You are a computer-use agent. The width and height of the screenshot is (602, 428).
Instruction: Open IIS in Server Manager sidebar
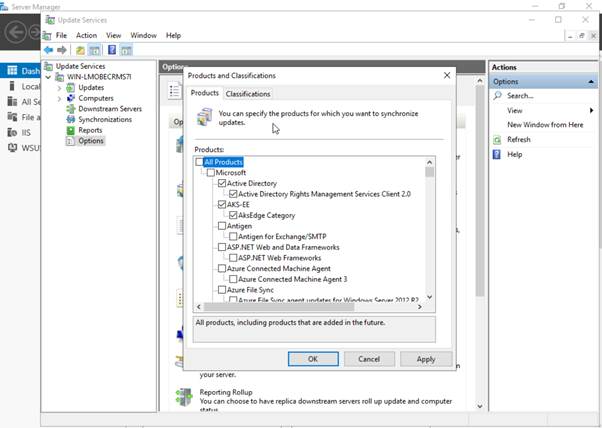pyautogui.click(x=20, y=132)
